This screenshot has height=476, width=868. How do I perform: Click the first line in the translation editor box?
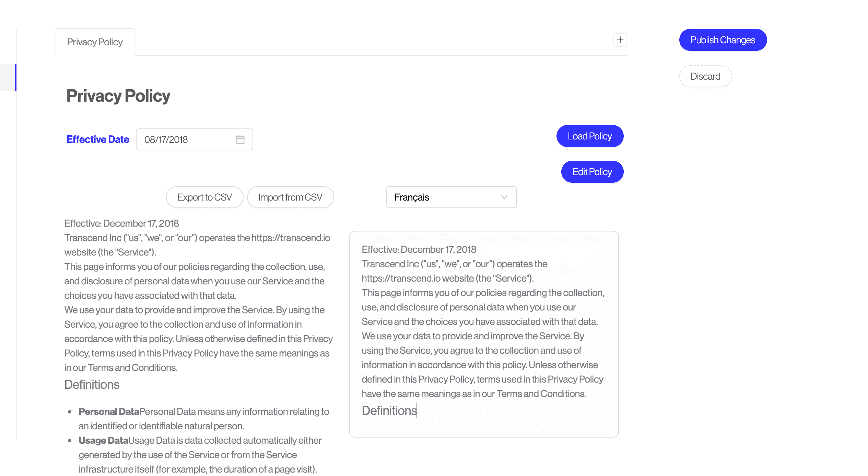point(419,249)
